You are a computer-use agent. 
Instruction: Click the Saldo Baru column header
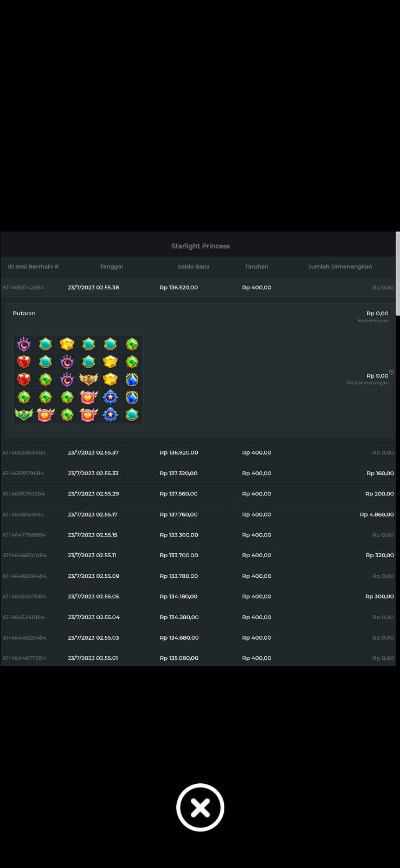(193, 266)
